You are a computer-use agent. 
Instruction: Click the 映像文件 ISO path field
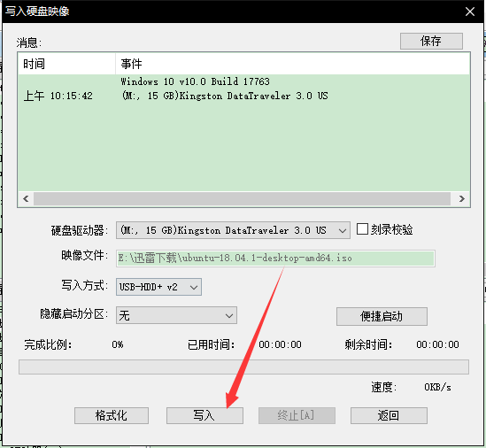275,259
